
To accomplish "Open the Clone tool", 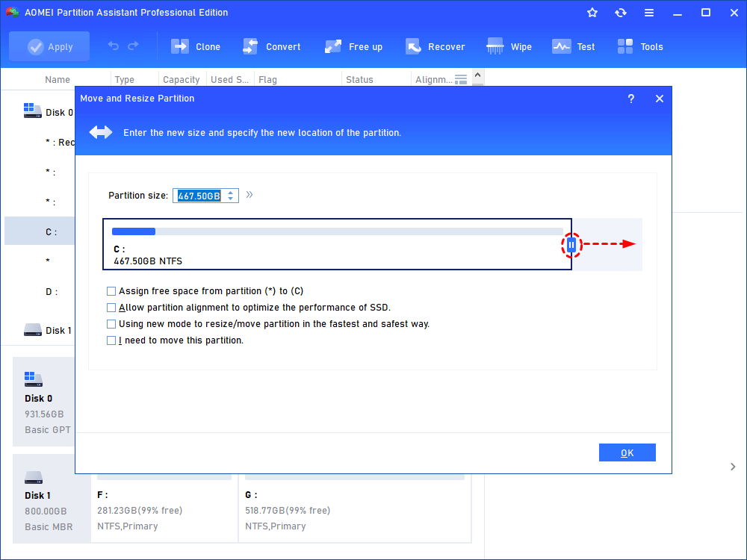I will tap(196, 46).
